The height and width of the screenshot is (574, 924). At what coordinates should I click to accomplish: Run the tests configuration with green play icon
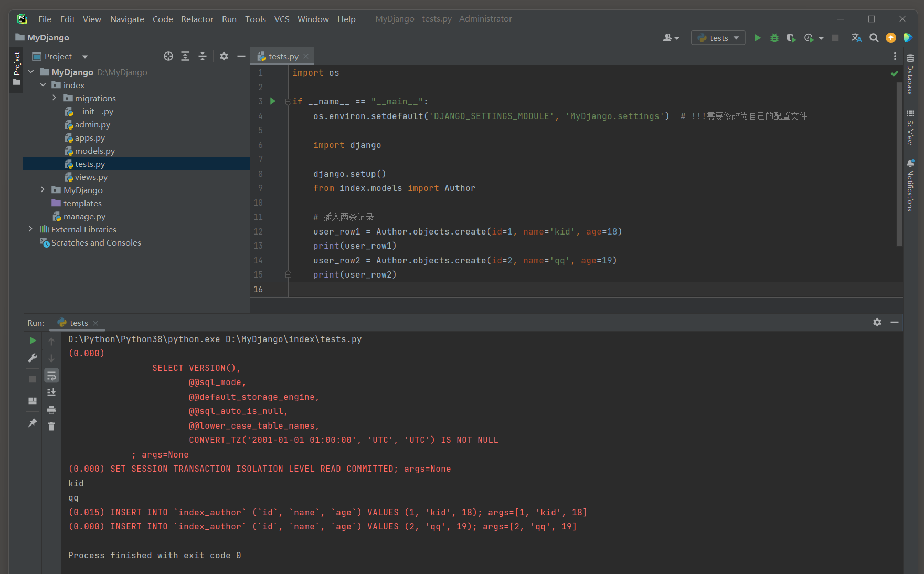757,38
